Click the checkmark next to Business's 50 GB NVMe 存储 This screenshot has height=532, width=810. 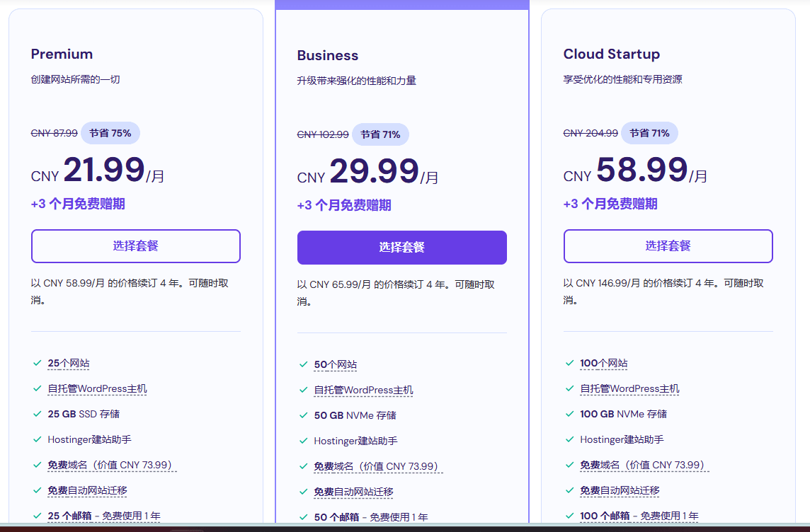pyautogui.click(x=303, y=415)
